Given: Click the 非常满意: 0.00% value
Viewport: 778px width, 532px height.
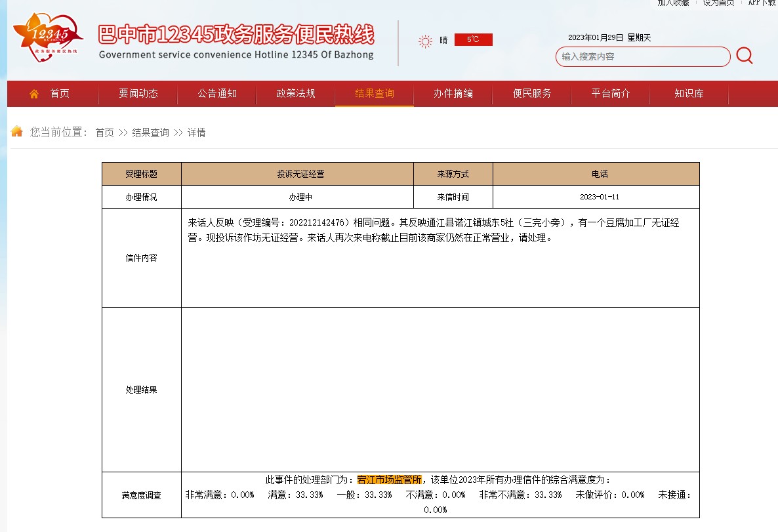Looking at the screenshot, I should (220, 495).
